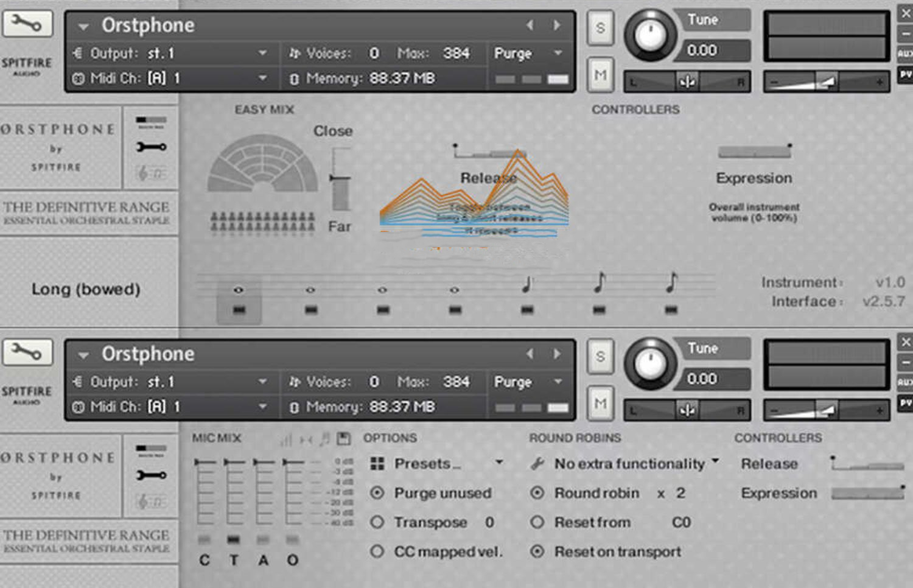Expand the upper Orstphone instrument name menu
Image resolution: width=913 pixels, height=588 pixels.
tap(83, 27)
